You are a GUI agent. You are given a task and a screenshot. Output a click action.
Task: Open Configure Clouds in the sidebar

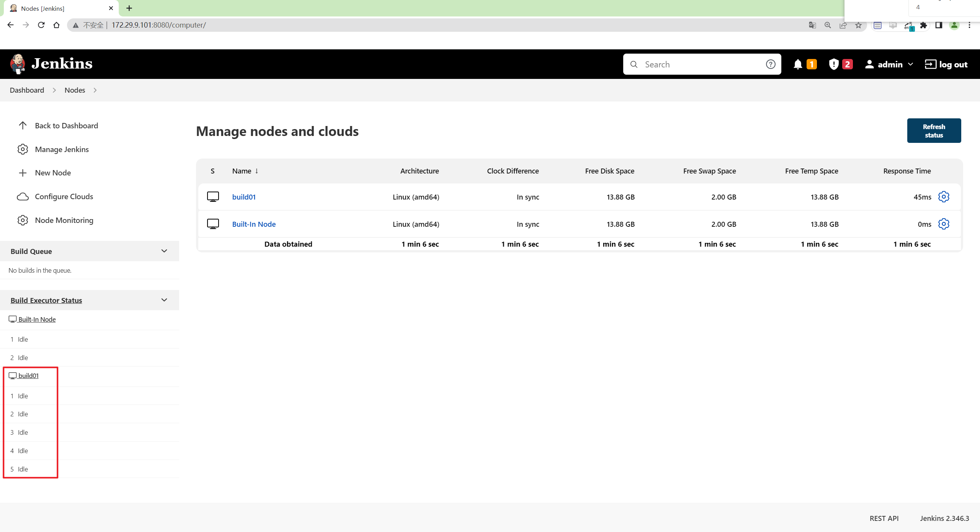pyautogui.click(x=64, y=196)
